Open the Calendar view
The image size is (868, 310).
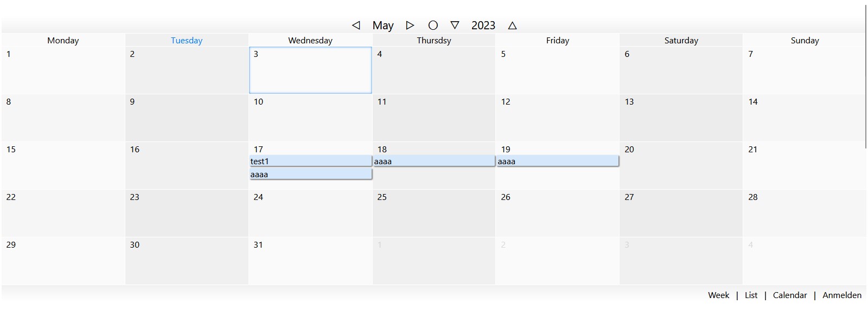coord(790,295)
